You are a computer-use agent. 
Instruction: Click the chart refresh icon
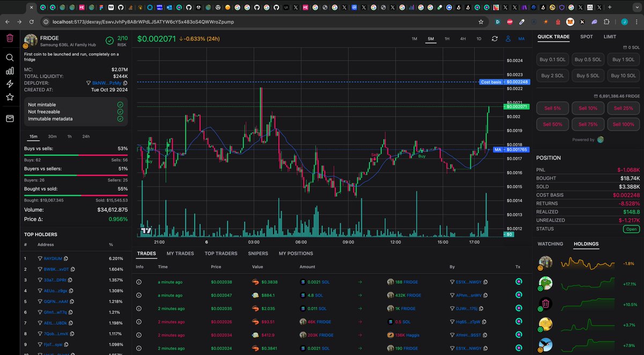click(494, 39)
